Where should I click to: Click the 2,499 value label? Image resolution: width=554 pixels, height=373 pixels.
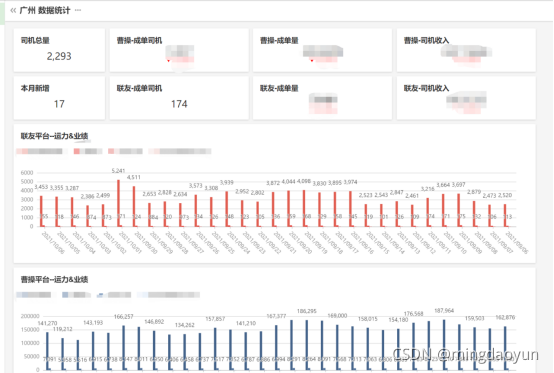click(103, 195)
